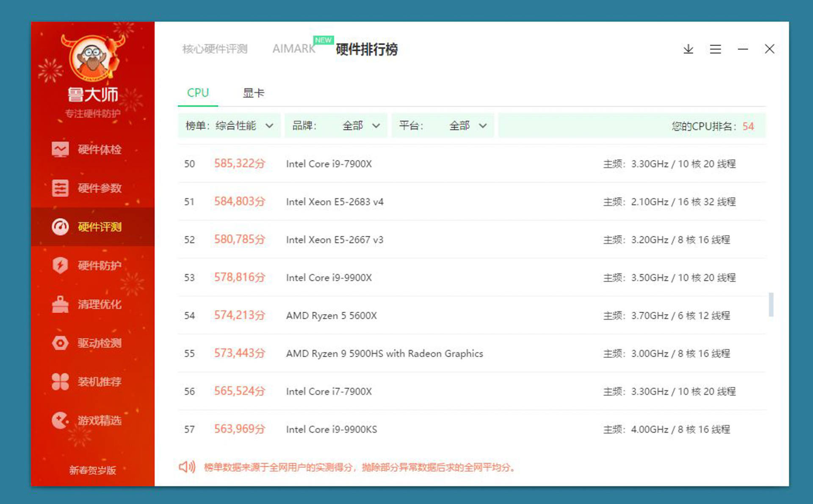Open 清理优化 in the sidebar
Viewport: 813px width, 504px height.
tap(93, 304)
